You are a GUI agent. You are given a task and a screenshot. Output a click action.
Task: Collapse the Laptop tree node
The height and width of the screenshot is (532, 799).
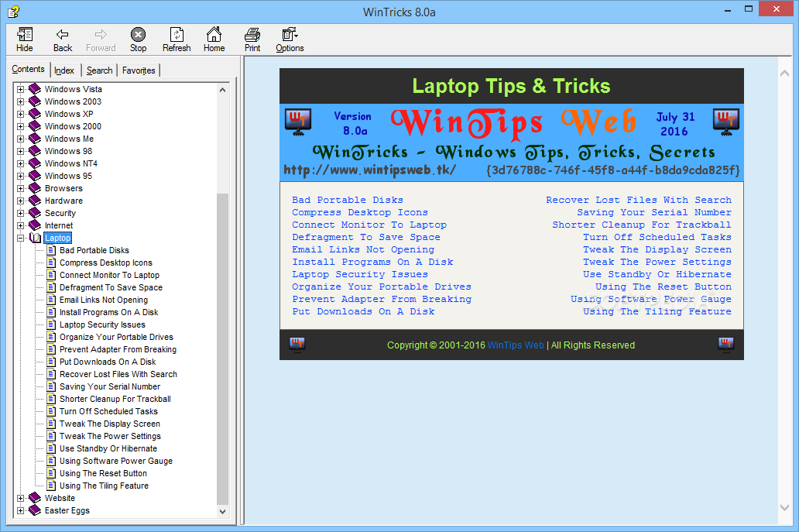pos(20,238)
